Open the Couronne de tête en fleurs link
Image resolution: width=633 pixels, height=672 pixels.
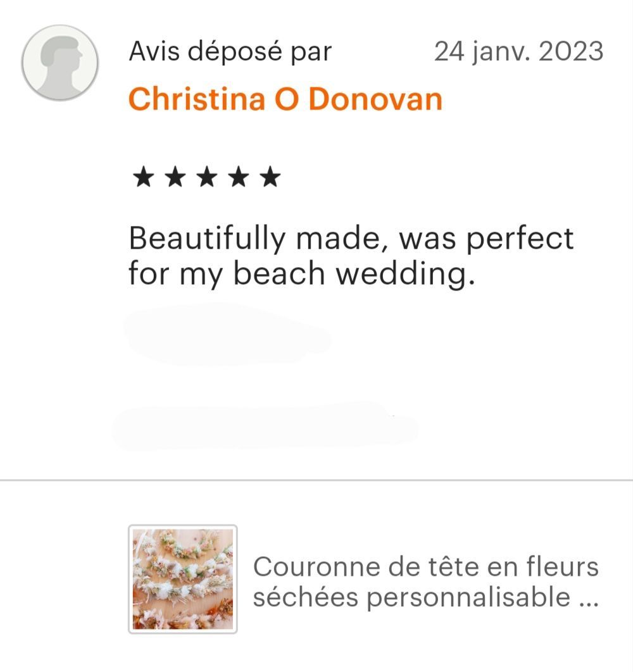pyautogui.click(x=426, y=566)
